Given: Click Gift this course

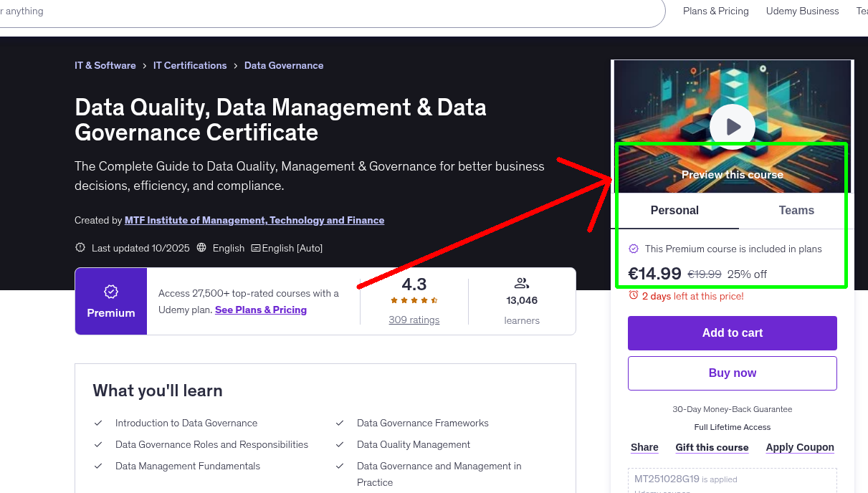Looking at the screenshot, I should pyautogui.click(x=712, y=447).
